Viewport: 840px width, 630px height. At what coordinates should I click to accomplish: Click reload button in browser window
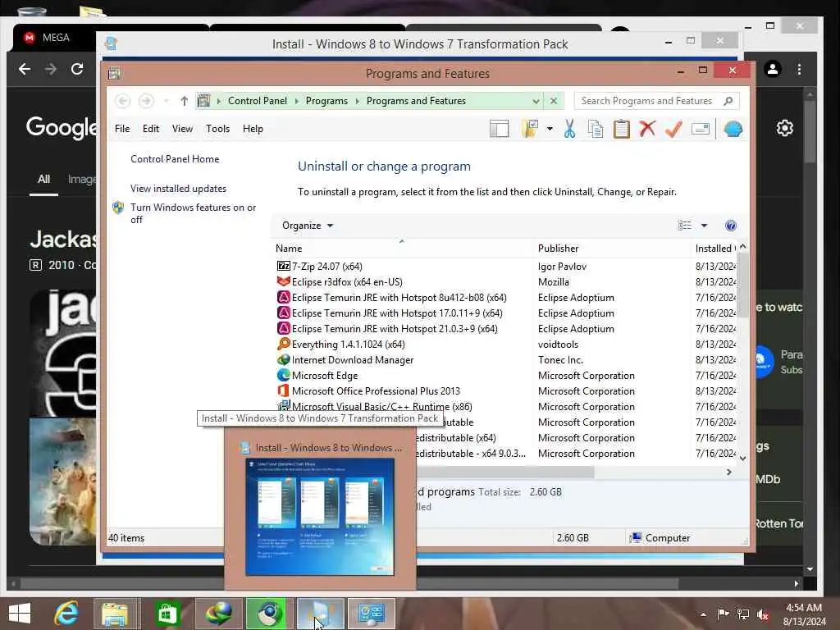(x=77, y=69)
